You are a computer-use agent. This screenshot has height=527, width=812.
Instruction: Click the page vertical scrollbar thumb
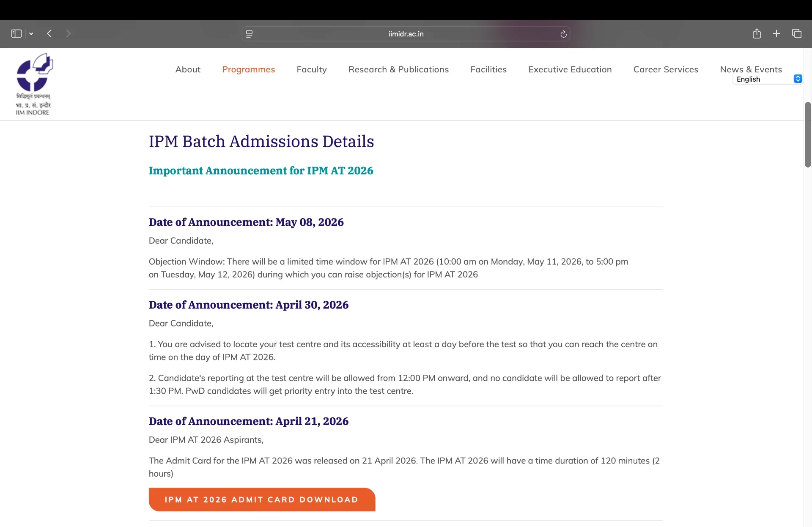808,135
